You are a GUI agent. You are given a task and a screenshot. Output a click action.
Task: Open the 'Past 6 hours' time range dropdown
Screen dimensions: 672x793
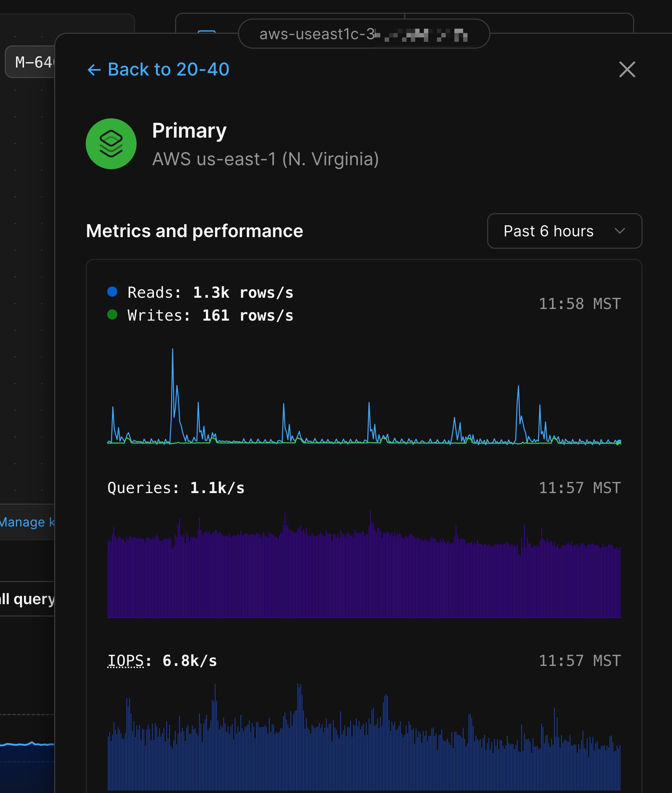[x=564, y=231]
